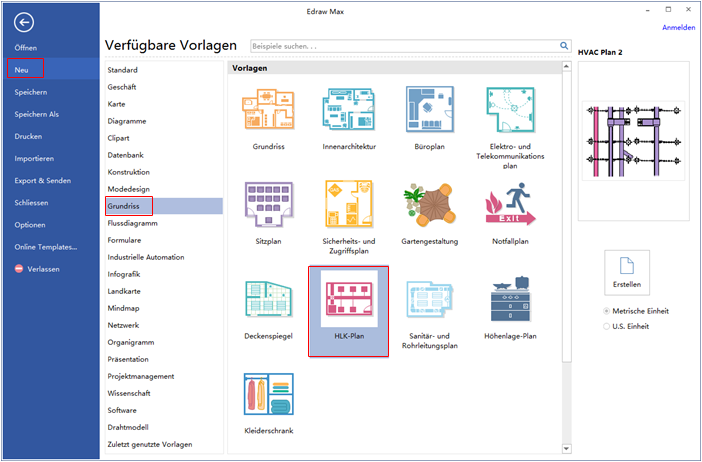The image size is (702, 462).
Task: Open the Drucken menu entry
Action: click(x=28, y=136)
